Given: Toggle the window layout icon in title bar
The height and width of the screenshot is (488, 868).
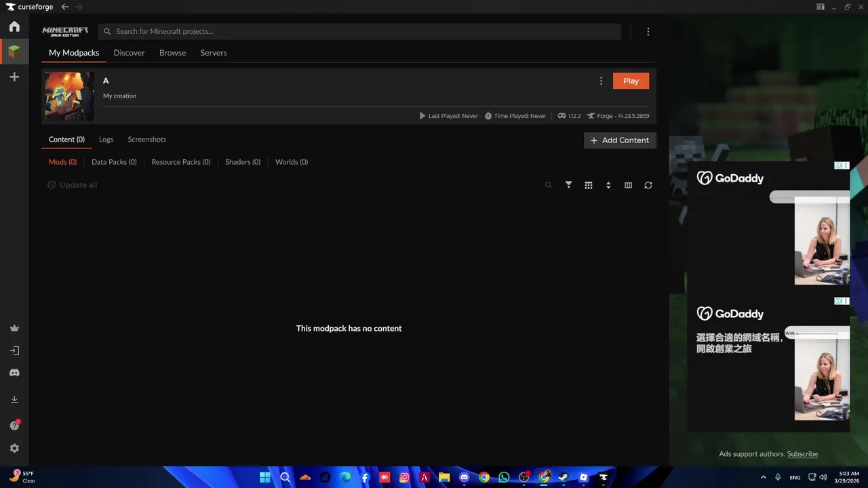Looking at the screenshot, I should [x=821, y=7].
